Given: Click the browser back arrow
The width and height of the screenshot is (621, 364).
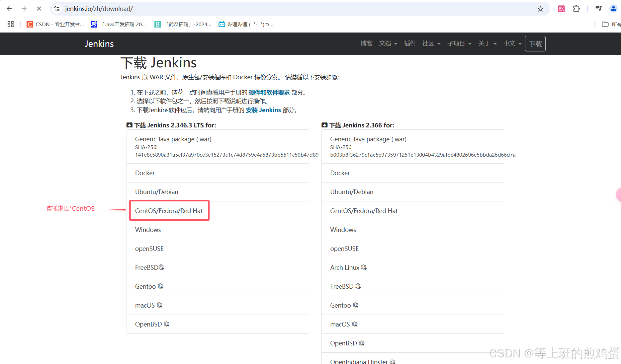Looking at the screenshot, I should (x=9, y=9).
